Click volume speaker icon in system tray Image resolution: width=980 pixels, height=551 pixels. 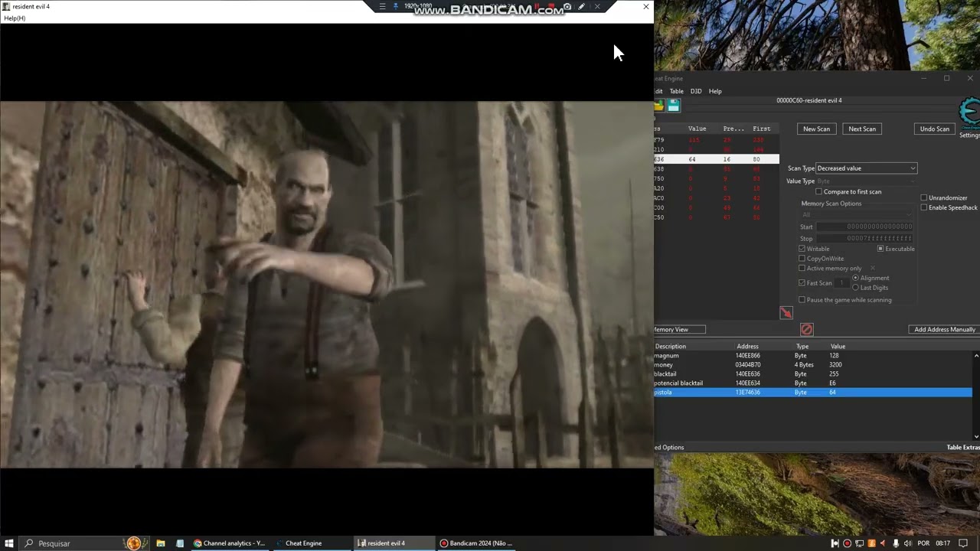(x=908, y=543)
